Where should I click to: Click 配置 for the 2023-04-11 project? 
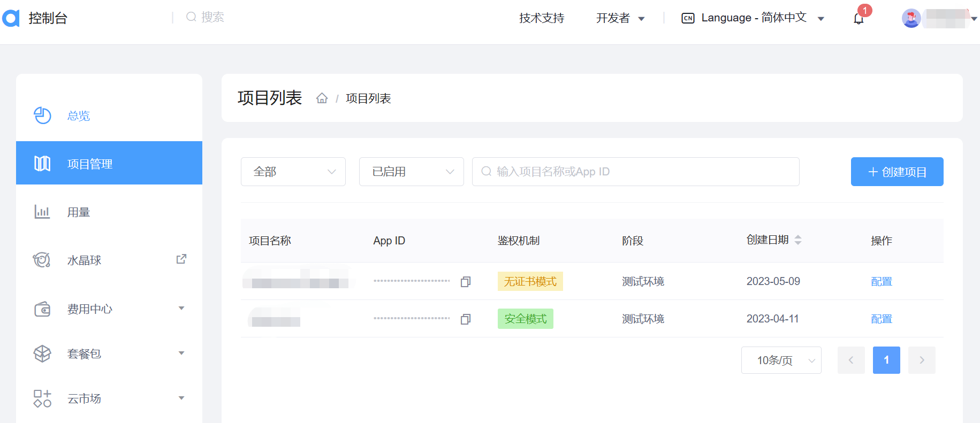pos(882,319)
